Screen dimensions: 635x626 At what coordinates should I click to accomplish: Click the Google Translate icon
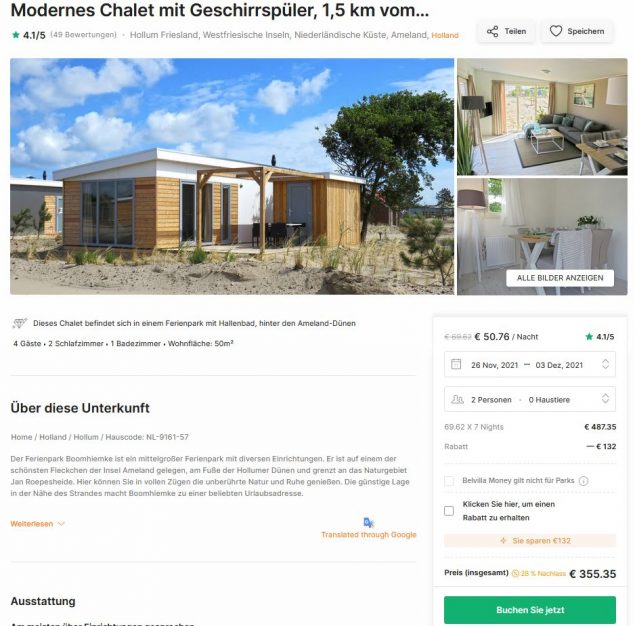click(368, 522)
